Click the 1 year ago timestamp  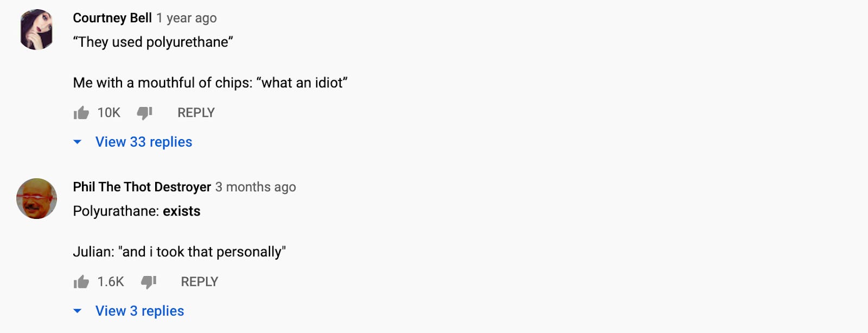tap(186, 17)
